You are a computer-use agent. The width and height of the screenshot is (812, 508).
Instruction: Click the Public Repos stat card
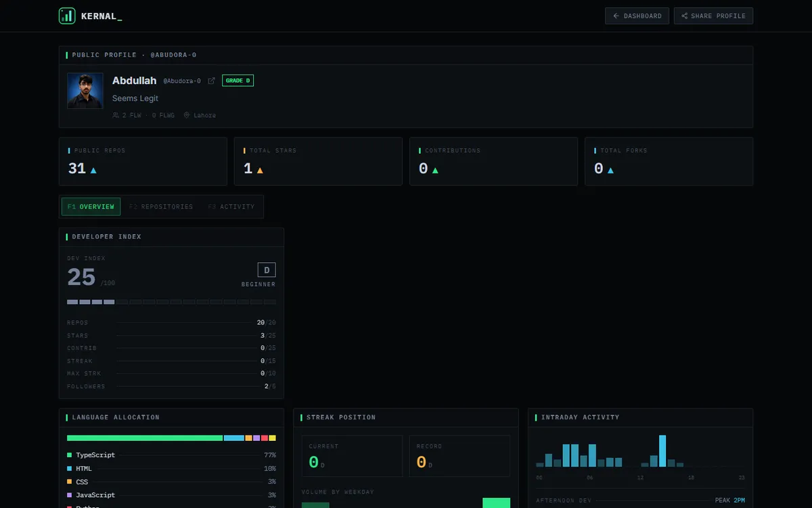tap(143, 161)
